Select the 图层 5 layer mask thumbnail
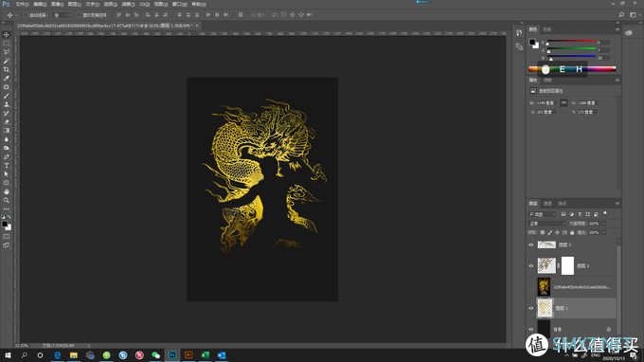 pos(567,266)
